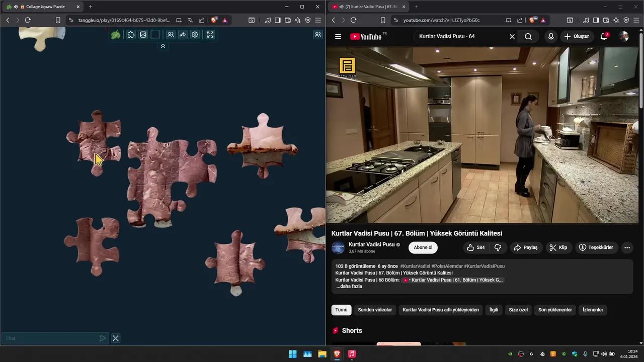The image size is (644, 362).
Task: Open the Windows Start menu
Action: pyautogui.click(x=292, y=354)
